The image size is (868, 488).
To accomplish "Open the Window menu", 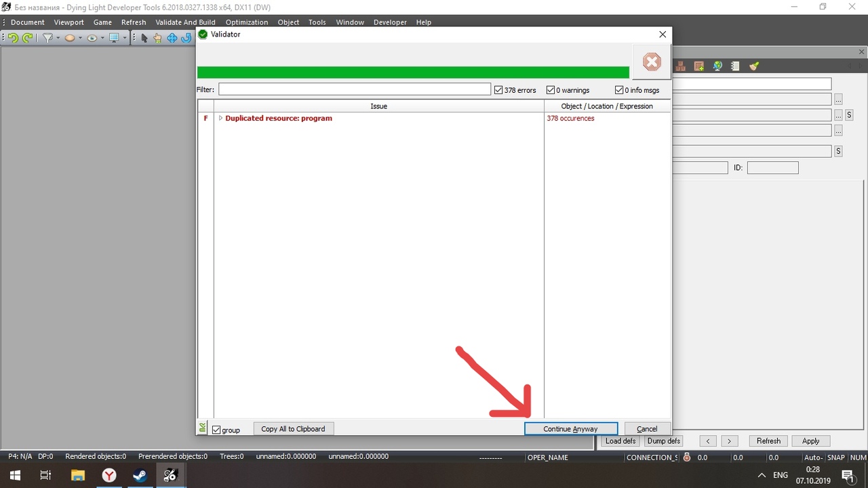I will click(x=350, y=22).
